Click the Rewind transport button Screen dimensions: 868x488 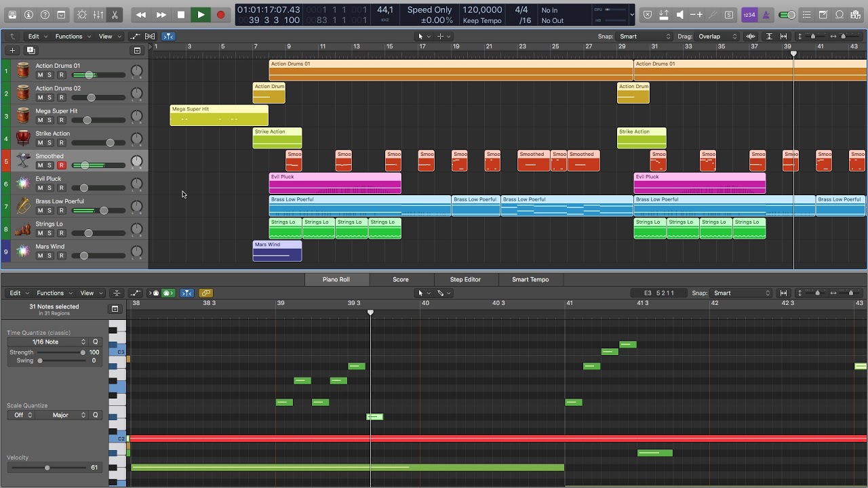click(141, 14)
